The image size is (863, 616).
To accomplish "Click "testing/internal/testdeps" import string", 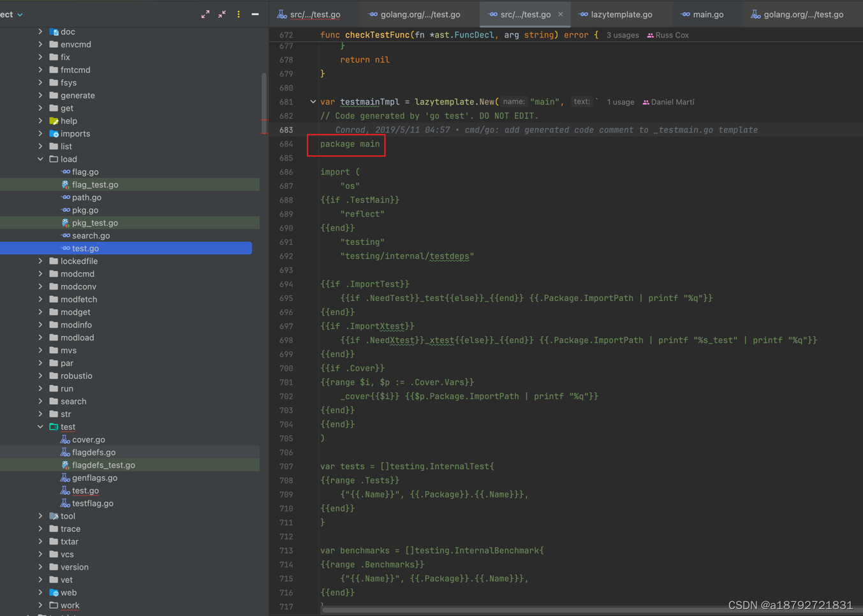I will click(x=407, y=256).
